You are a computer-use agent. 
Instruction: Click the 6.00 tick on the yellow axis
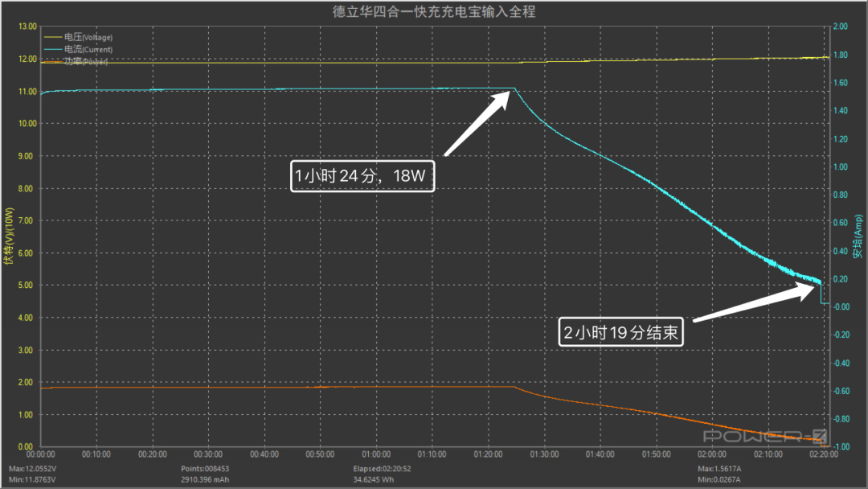[26, 253]
